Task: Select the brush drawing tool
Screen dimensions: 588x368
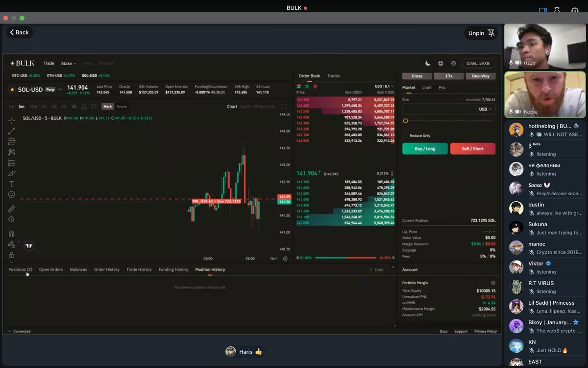Action: (12, 173)
